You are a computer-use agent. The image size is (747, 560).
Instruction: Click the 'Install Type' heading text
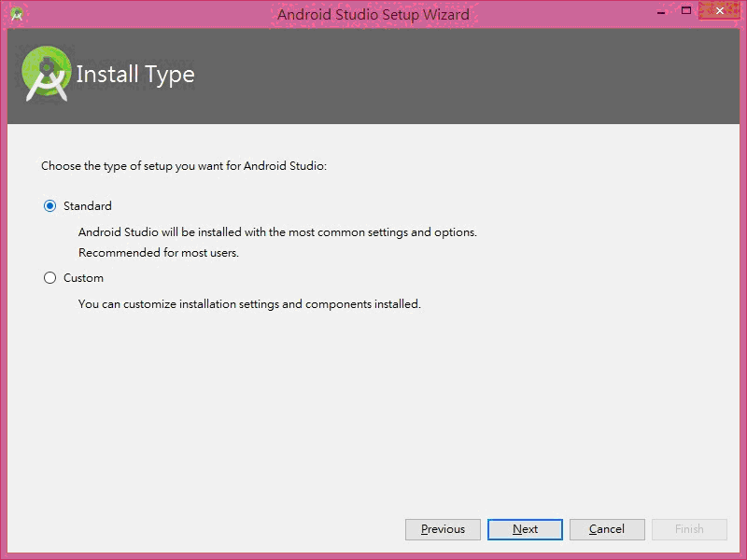click(135, 75)
